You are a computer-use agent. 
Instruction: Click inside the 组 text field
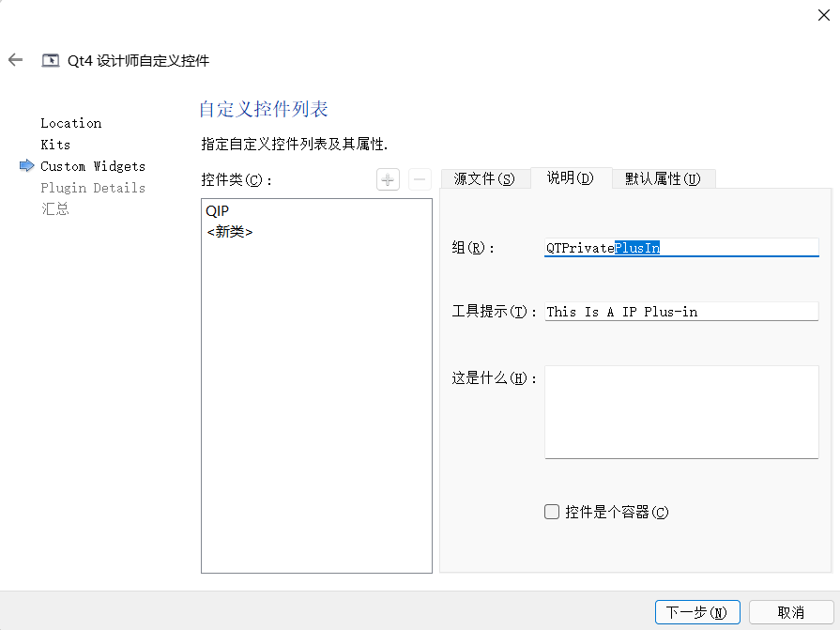point(681,247)
